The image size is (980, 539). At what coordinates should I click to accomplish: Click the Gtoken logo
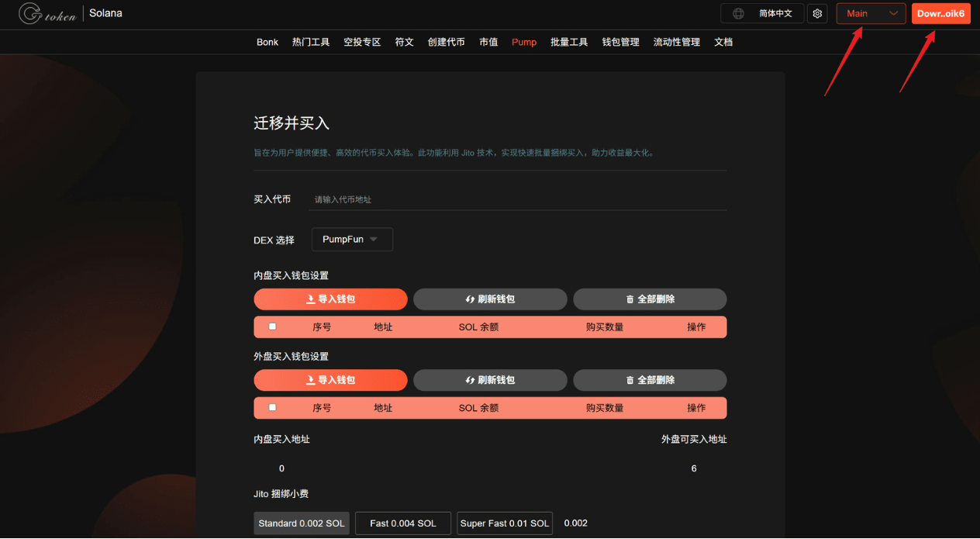[47, 13]
